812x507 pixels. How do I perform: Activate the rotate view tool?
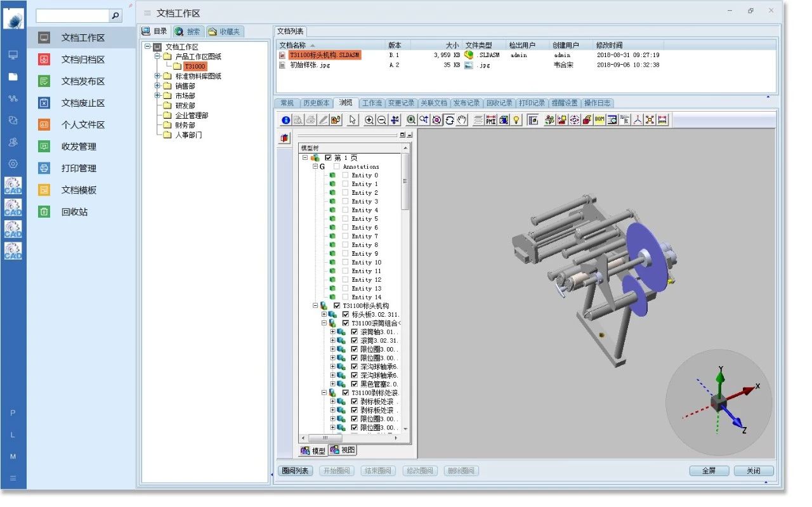click(x=449, y=120)
